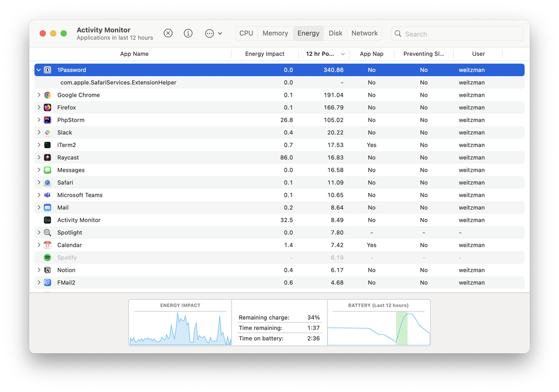Screen dimensions: 559x392
Task: Click the Energy Impact history graph
Action: click(180, 328)
